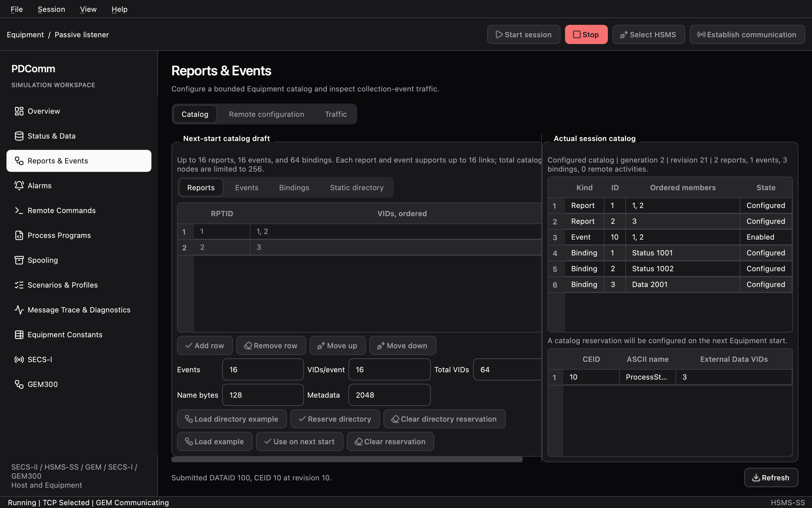Click the Alarms bell icon
The width and height of the screenshot is (812, 508).
coord(19,186)
